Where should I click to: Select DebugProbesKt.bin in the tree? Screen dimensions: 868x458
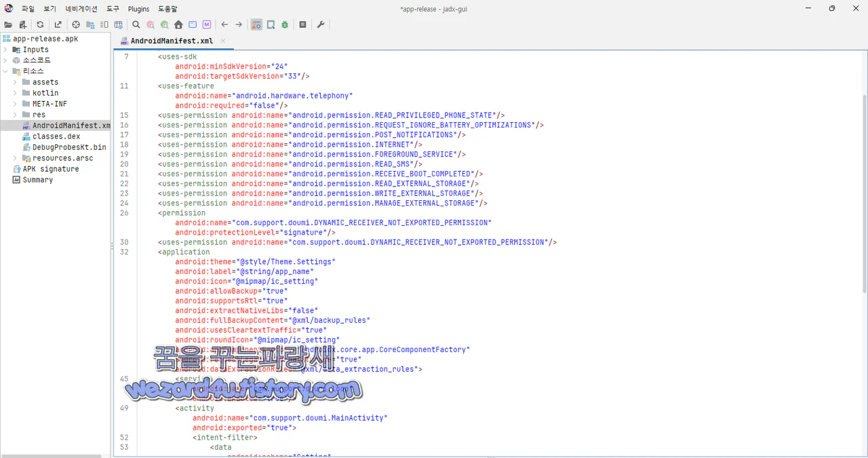(x=69, y=147)
